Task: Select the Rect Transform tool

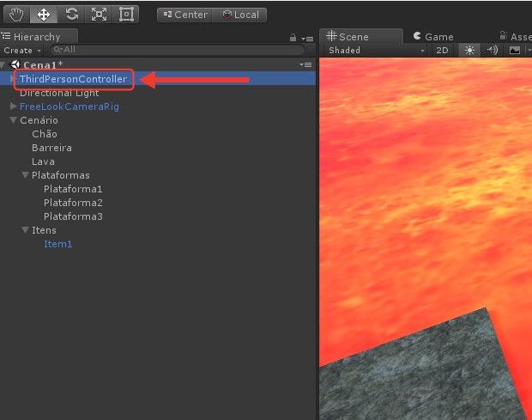Action: tap(126, 15)
